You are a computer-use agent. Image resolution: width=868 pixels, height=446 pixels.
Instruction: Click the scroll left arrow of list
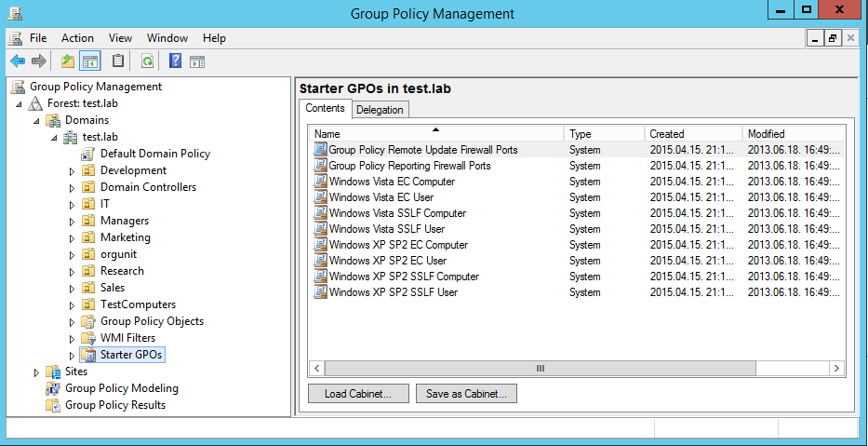click(x=317, y=369)
